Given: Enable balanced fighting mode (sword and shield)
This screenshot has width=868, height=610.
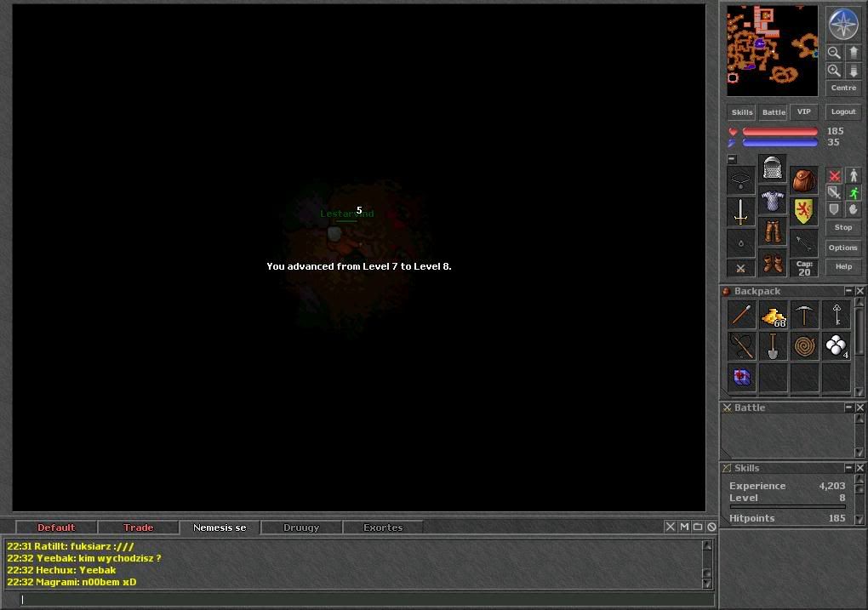Looking at the screenshot, I should [x=834, y=192].
